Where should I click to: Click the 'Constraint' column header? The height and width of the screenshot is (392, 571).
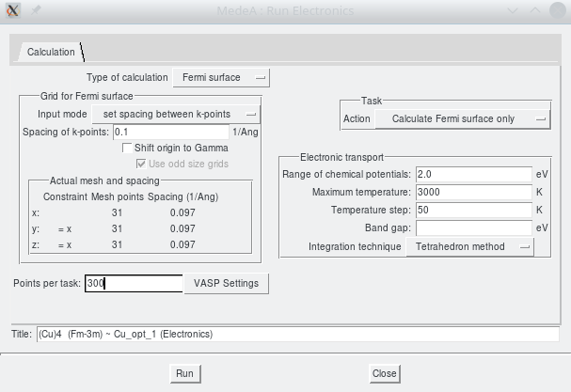tap(65, 196)
